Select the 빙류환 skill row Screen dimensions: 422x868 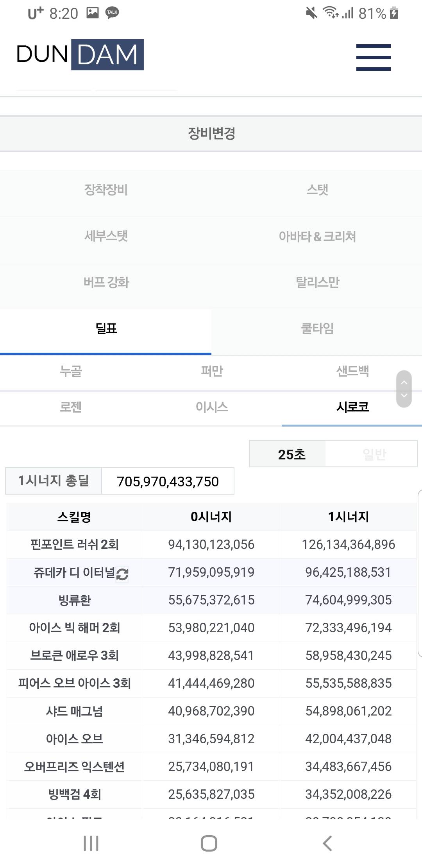click(x=211, y=600)
